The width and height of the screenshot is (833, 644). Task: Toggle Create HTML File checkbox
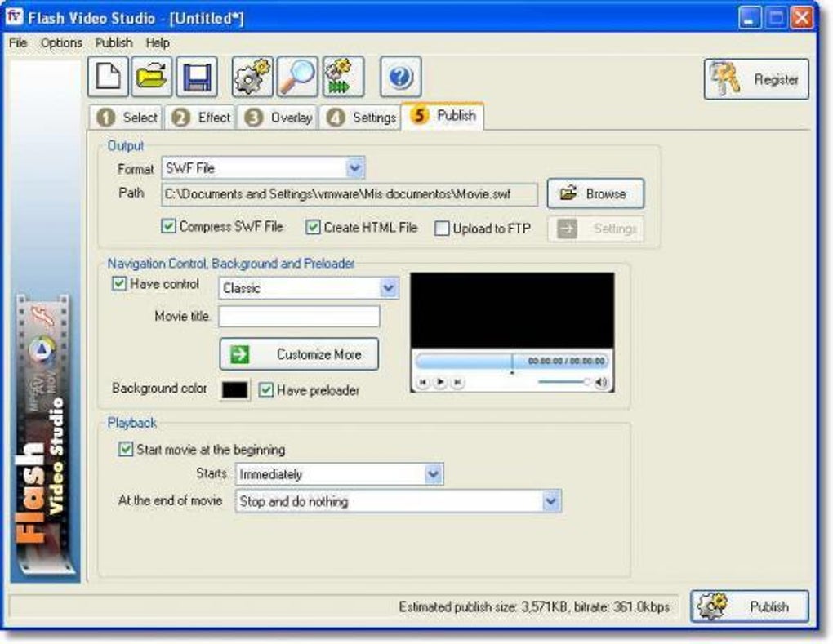tap(312, 227)
